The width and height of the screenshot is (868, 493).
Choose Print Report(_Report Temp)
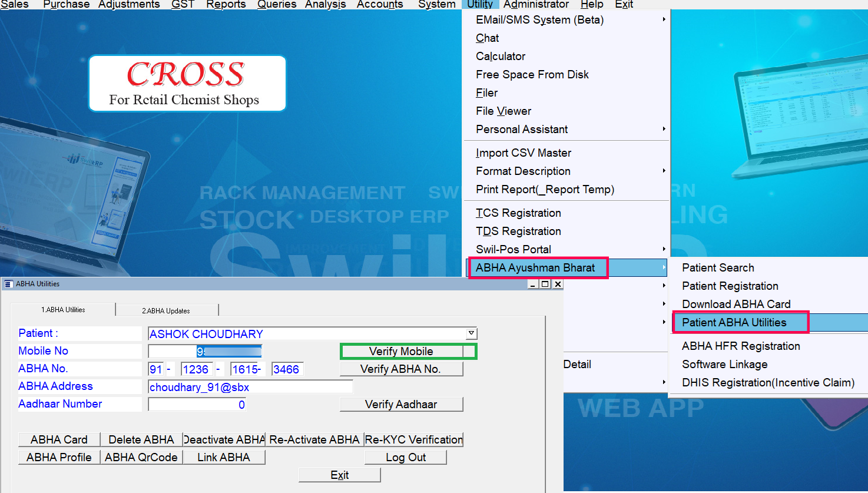567,189
